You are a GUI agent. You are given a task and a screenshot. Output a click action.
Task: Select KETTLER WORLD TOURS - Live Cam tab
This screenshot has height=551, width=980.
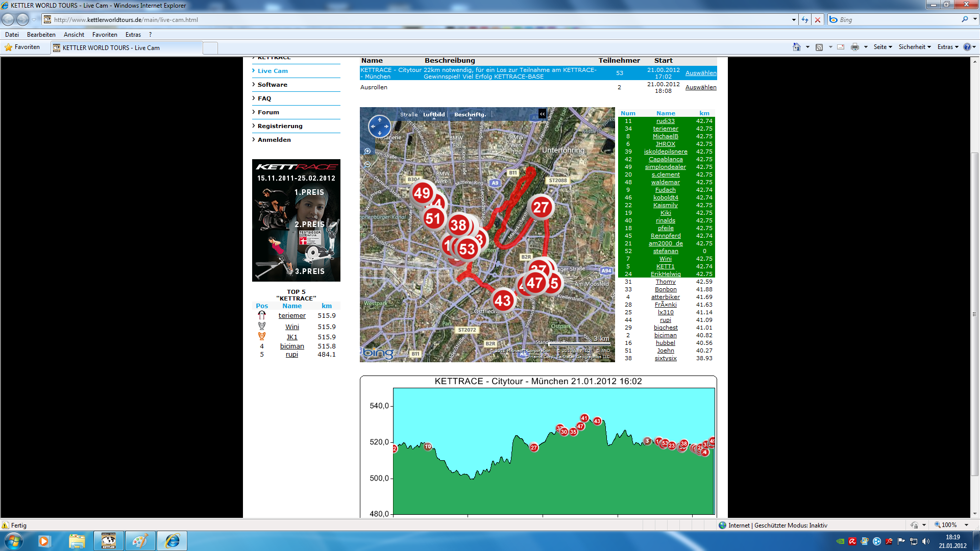[x=127, y=48]
